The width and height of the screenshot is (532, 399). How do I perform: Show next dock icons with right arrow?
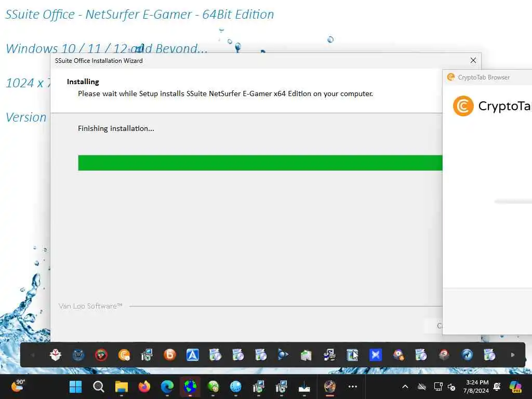[513, 355]
